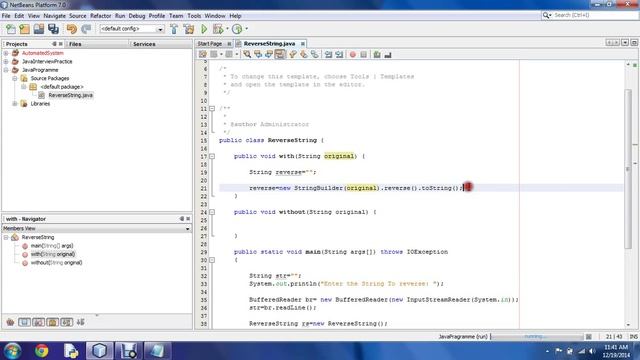Click the Comment lines icon in editor toolbar
The image size is (640, 360).
point(377,54)
